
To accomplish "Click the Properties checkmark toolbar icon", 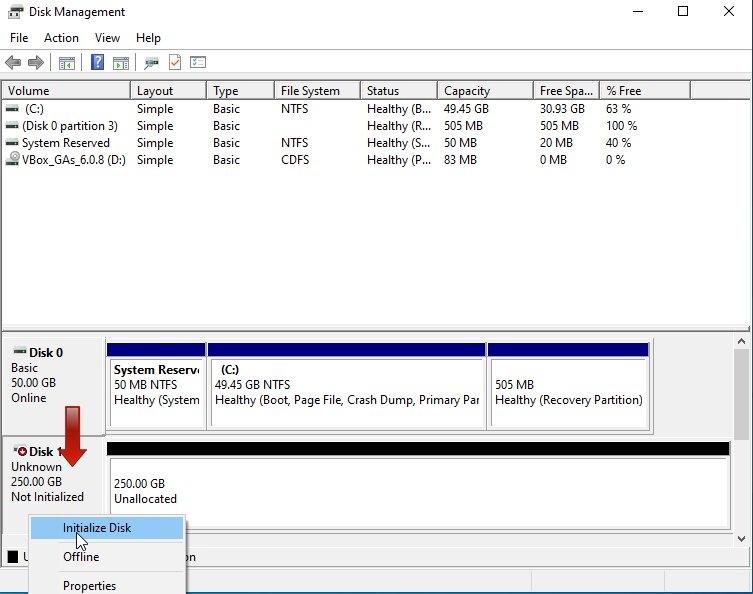I will click(175, 63).
